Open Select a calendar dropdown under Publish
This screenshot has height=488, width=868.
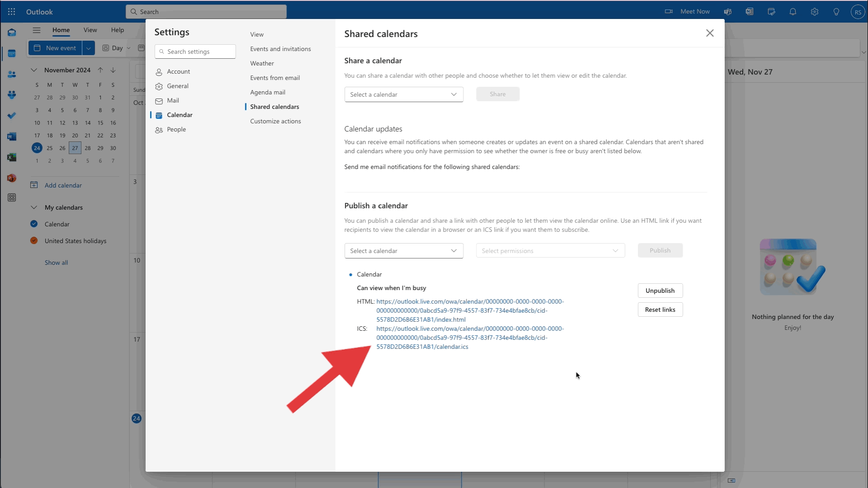pyautogui.click(x=404, y=251)
